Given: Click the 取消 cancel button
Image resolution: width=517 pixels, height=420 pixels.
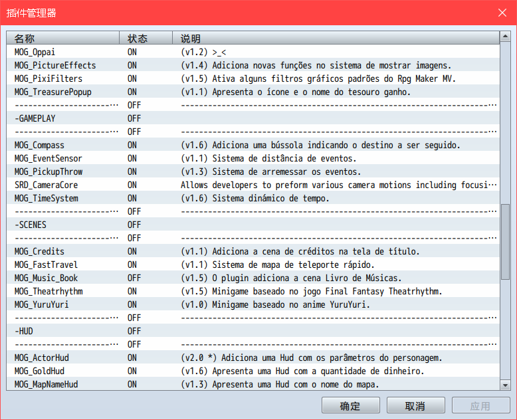Looking at the screenshot, I should click(415, 405).
